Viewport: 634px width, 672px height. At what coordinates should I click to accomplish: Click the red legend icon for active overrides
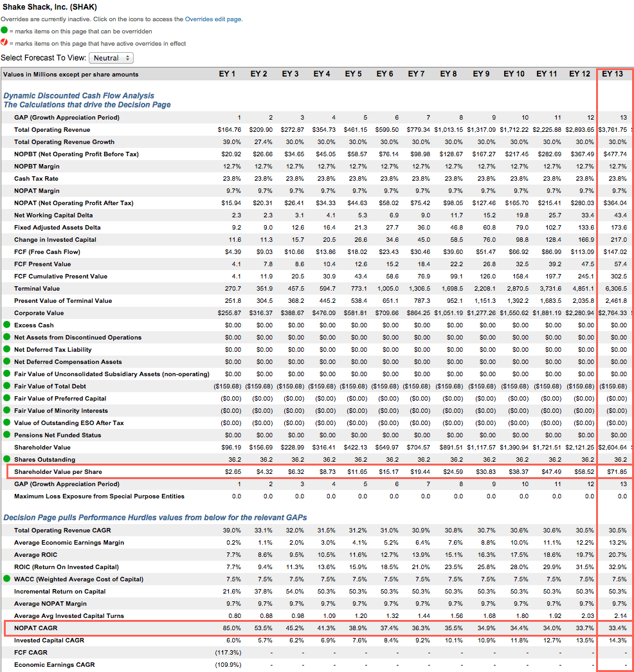(x=5, y=42)
